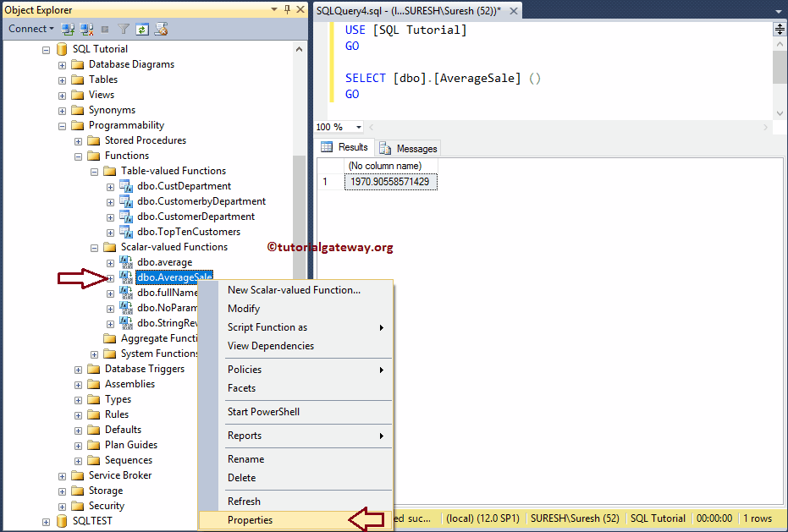Viewport: 788px width, 532px height.
Task: Click the SQL Tutorial database icon
Action: click(x=62, y=49)
